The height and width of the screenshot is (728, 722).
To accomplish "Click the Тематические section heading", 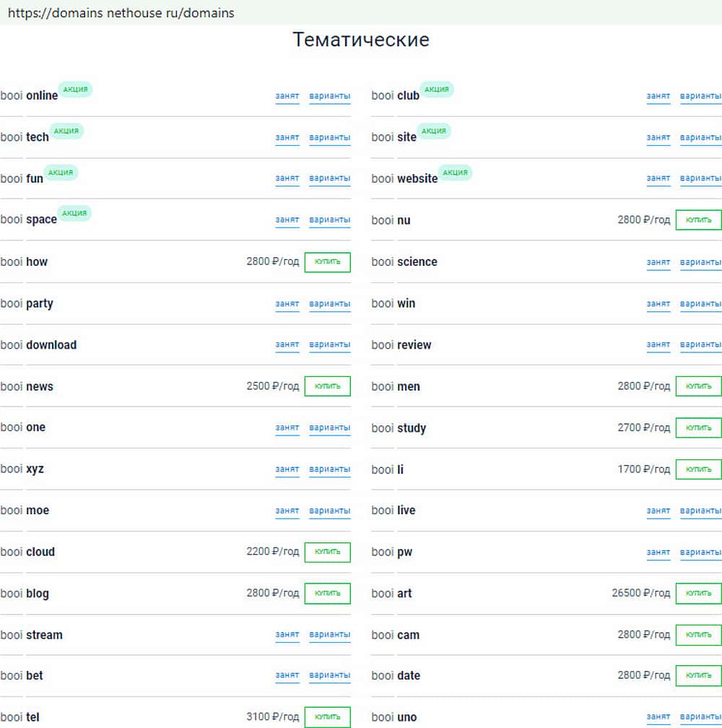I will [361, 40].
